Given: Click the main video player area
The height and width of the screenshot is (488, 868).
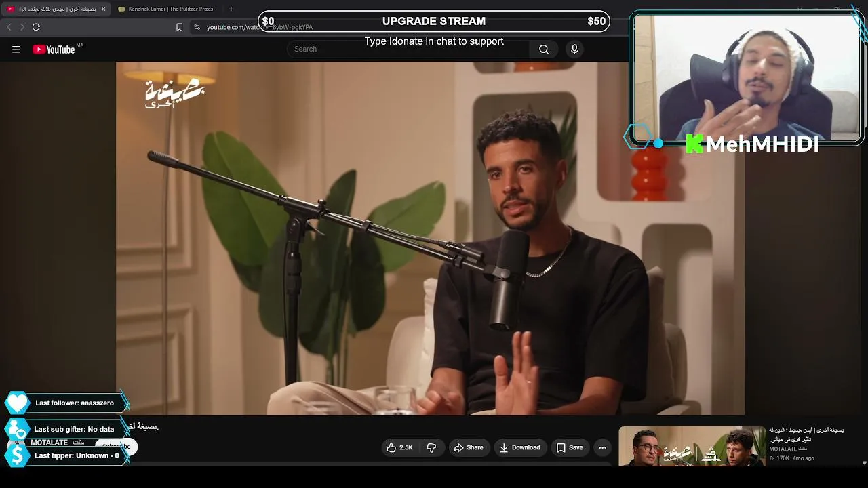Looking at the screenshot, I should point(430,239).
